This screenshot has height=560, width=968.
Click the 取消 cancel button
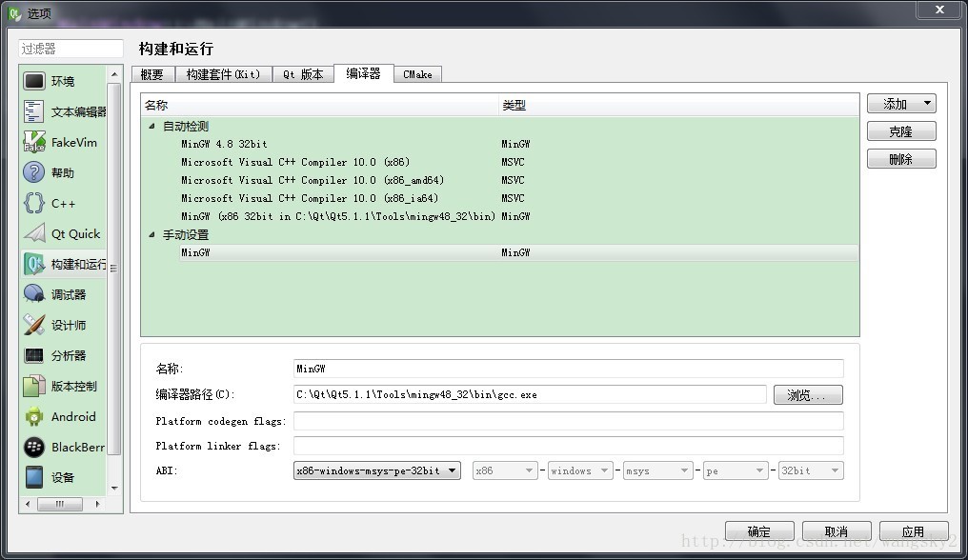[x=837, y=531]
